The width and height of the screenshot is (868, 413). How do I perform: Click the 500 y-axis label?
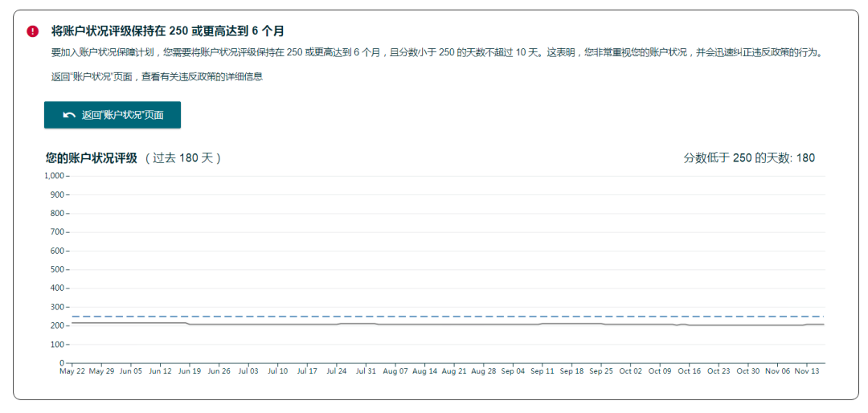tap(57, 269)
